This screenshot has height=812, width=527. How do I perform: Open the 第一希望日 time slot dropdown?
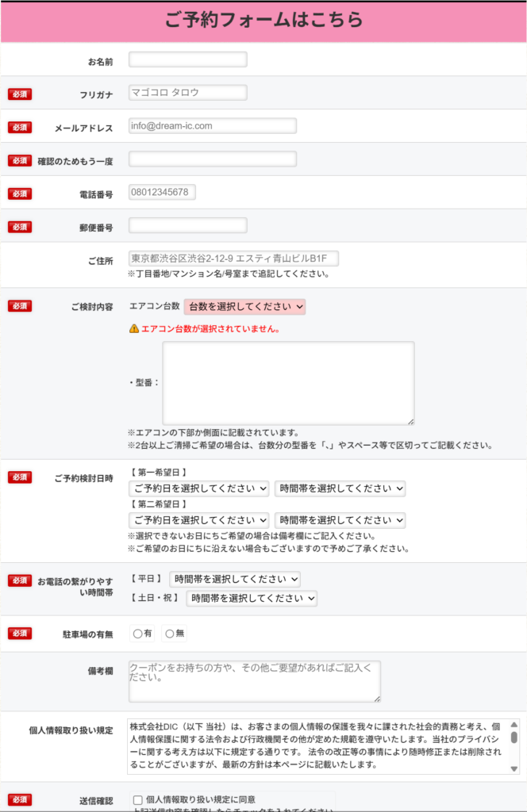click(x=340, y=488)
